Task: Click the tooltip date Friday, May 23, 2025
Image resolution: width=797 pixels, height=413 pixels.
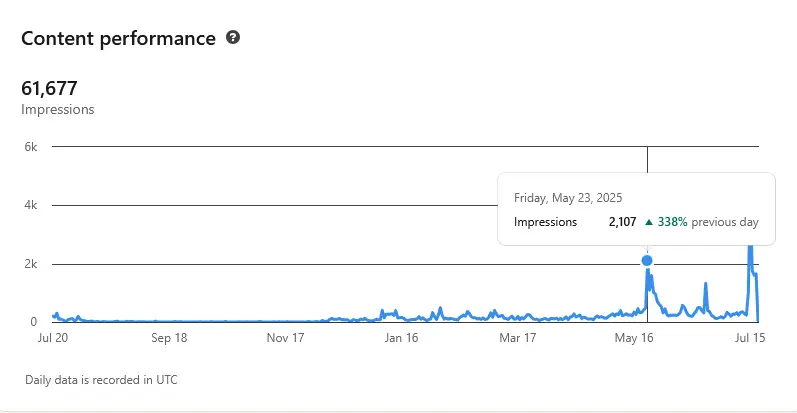Action: 568,198
